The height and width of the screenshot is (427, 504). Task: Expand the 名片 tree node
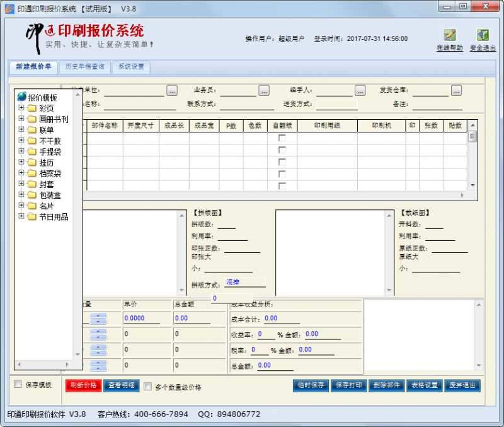pos(23,206)
